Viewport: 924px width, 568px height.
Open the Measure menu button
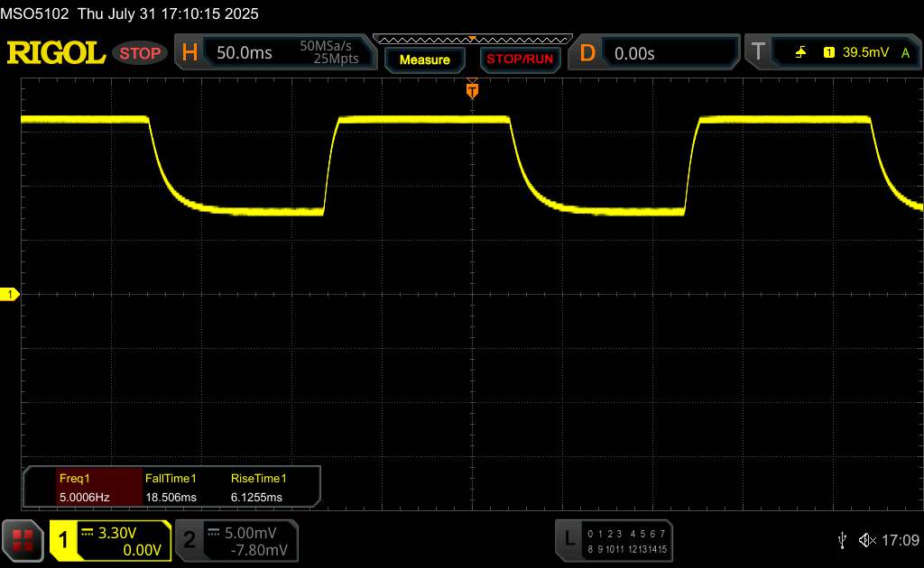point(424,60)
